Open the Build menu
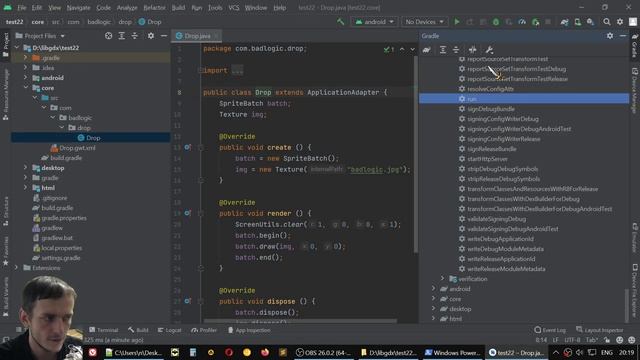The height and width of the screenshot is (360, 640). coord(178,7)
